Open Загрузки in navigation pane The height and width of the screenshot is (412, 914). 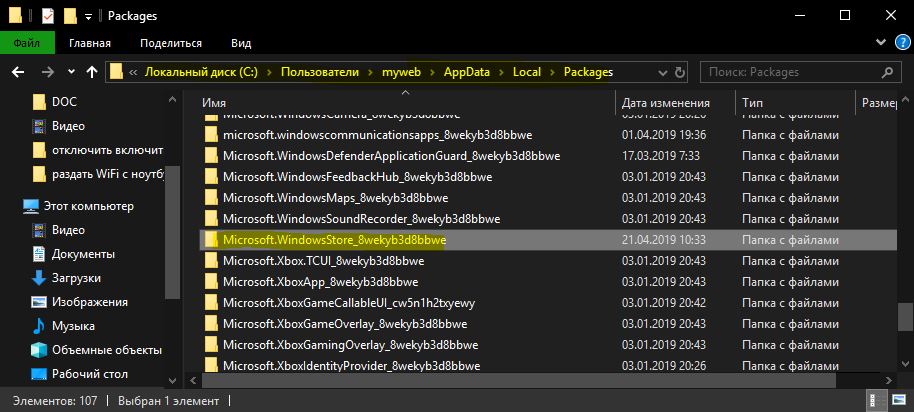pyautogui.click(x=76, y=278)
